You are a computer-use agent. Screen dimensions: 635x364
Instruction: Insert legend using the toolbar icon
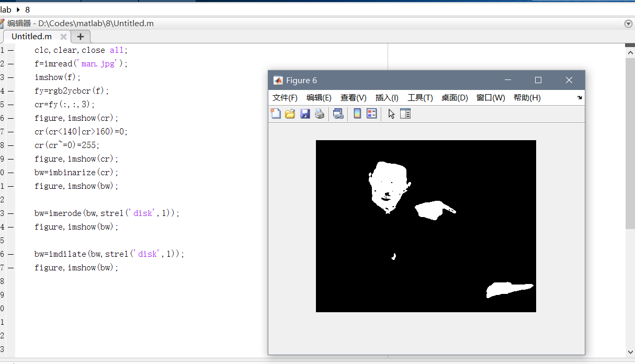pyautogui.click(x=372, y=113)
